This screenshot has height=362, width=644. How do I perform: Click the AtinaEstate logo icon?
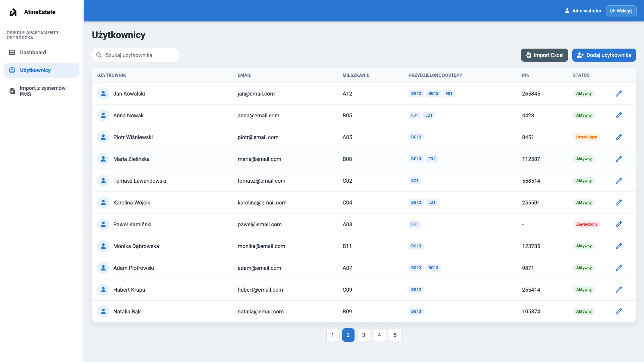click(13, 12)
